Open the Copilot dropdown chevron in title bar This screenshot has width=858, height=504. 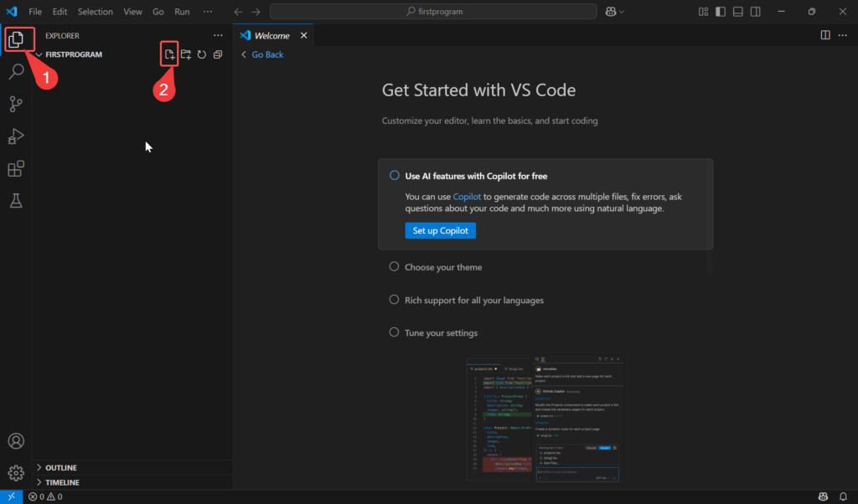coord(622,12)
